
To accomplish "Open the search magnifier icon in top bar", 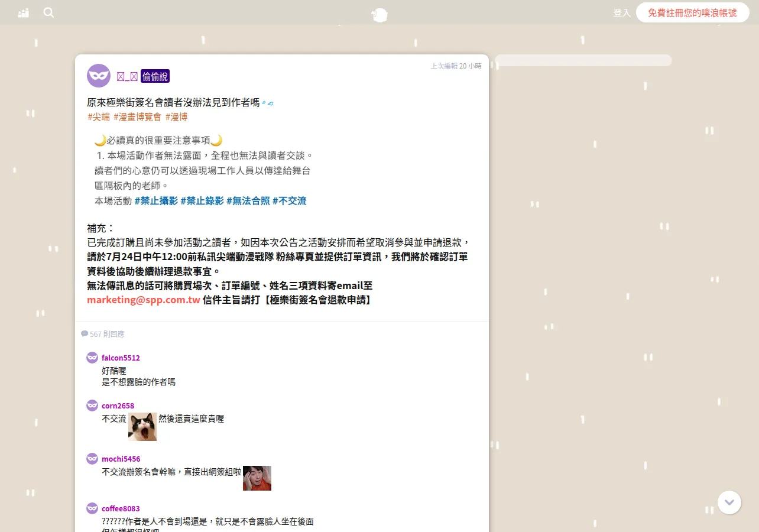I will pyautogui.click(x=48, y=12).
